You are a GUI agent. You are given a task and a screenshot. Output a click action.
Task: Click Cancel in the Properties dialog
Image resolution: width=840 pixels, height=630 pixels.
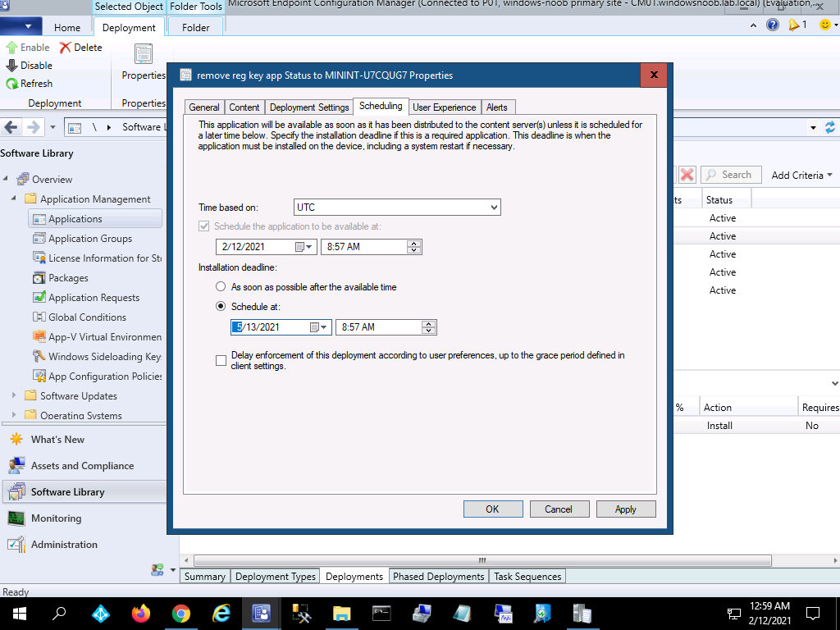pos(559,509)
